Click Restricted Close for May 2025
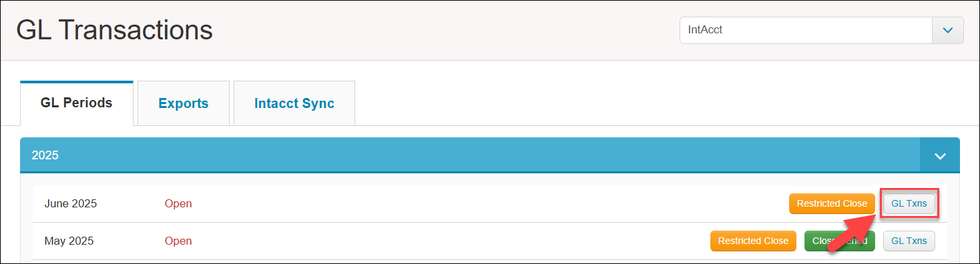 coord(753,241)
